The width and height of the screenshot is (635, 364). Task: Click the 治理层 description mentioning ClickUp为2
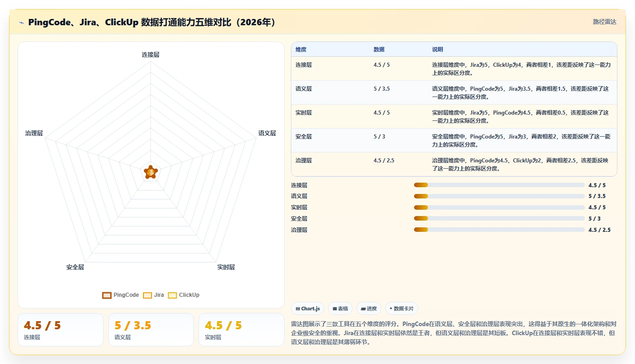pos(520,165)
